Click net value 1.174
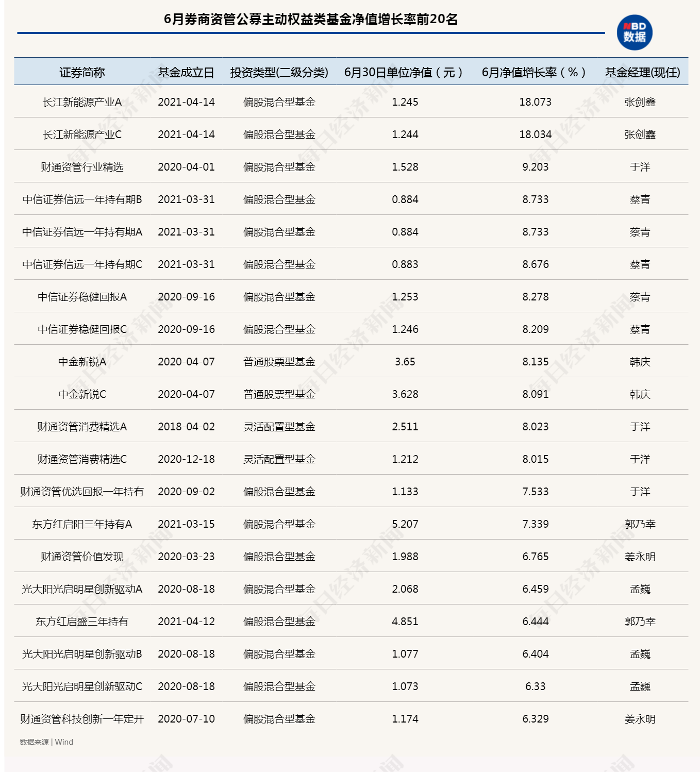The height and width of the screenshot is (772, 700). pos(405,719)
